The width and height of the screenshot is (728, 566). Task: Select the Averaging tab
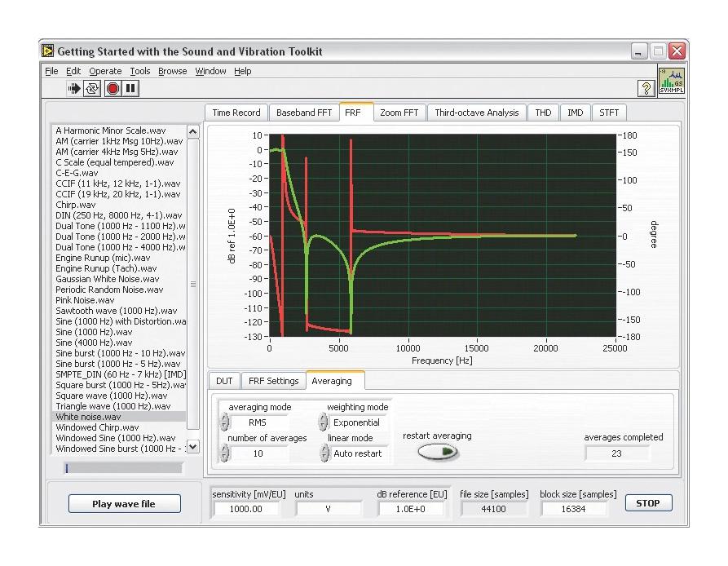click(x=335, y=380)
